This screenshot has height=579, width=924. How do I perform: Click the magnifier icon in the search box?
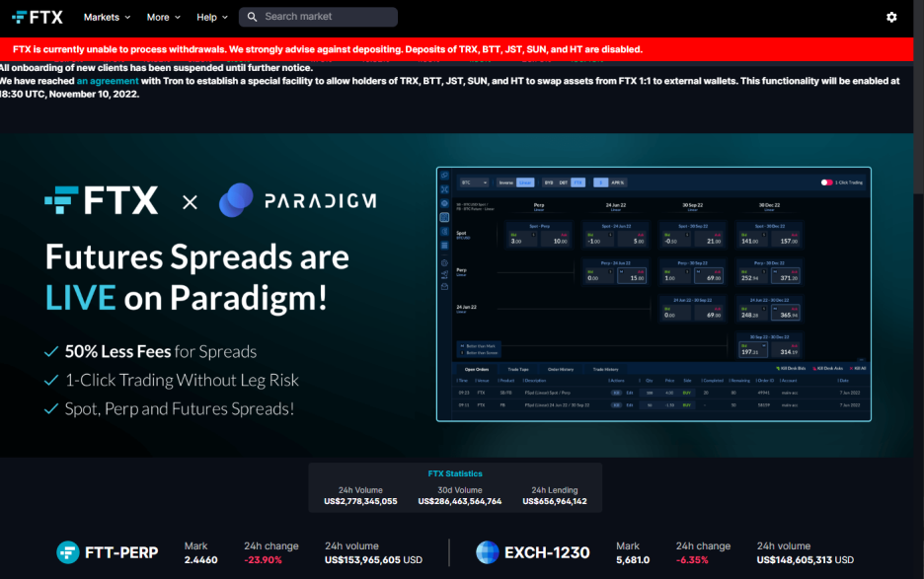click(252, 17)
